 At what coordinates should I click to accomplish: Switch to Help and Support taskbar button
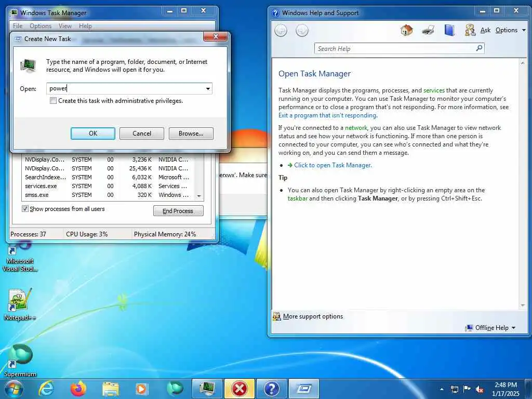(271, 389)
